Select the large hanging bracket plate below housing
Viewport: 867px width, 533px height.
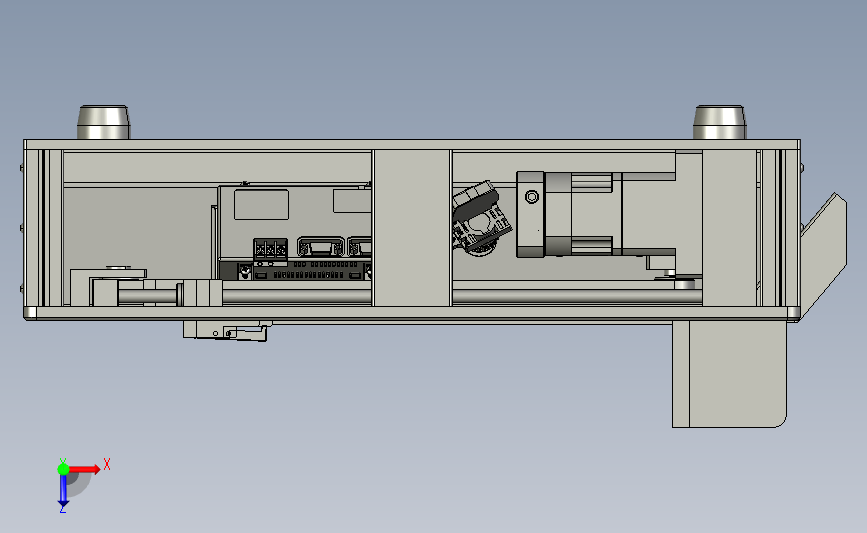tap(729, 374)
